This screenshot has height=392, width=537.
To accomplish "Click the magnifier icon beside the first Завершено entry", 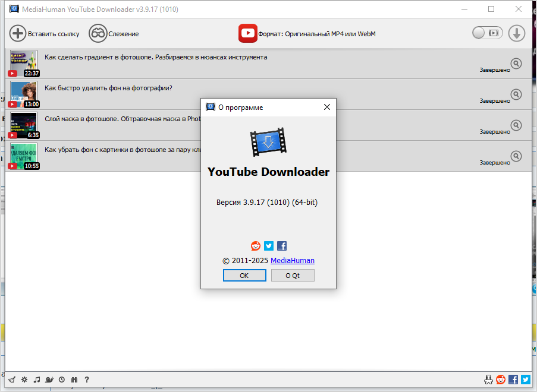I will (x=516, y=63).
